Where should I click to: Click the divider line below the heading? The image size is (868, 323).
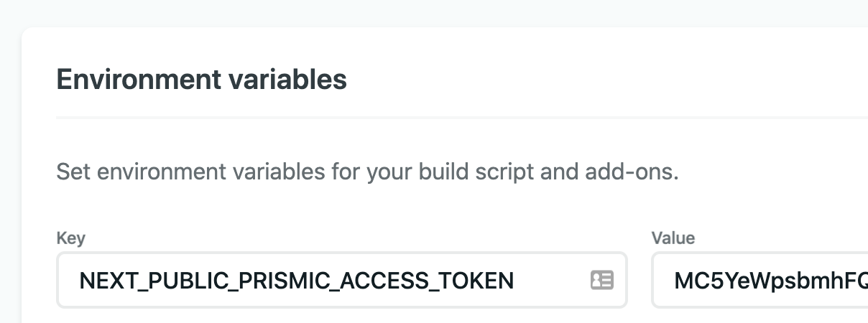pyautogui.click(x=460, y=117)
